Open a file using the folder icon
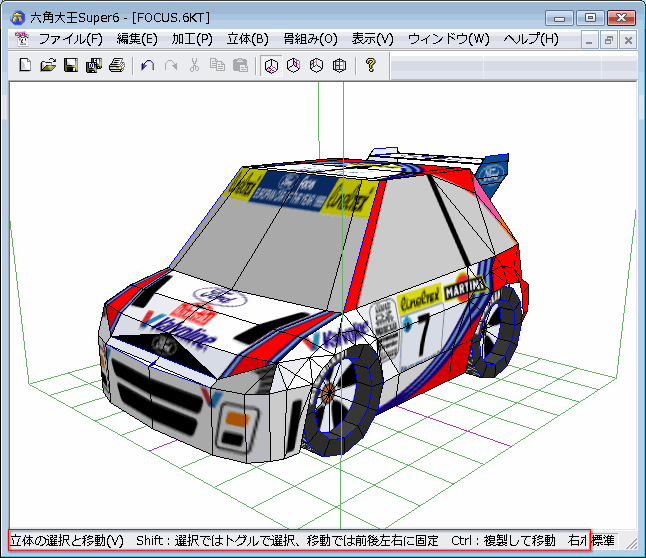Image resolution: width=646 pixels, height=558 pixels. pos(49,66)
